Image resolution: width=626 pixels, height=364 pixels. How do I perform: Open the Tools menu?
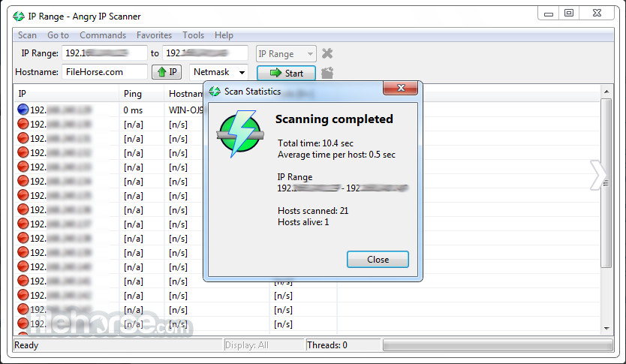tap(193, 35)
